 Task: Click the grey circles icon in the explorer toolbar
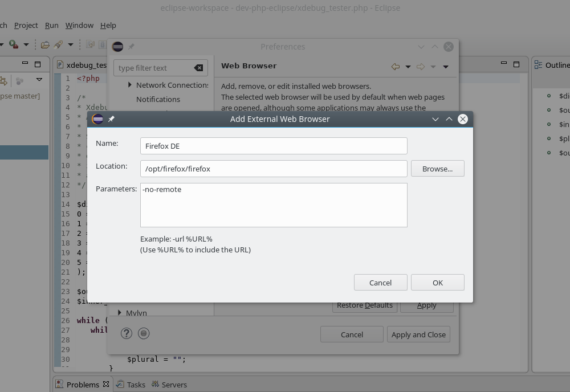click(x=20, y=81)
